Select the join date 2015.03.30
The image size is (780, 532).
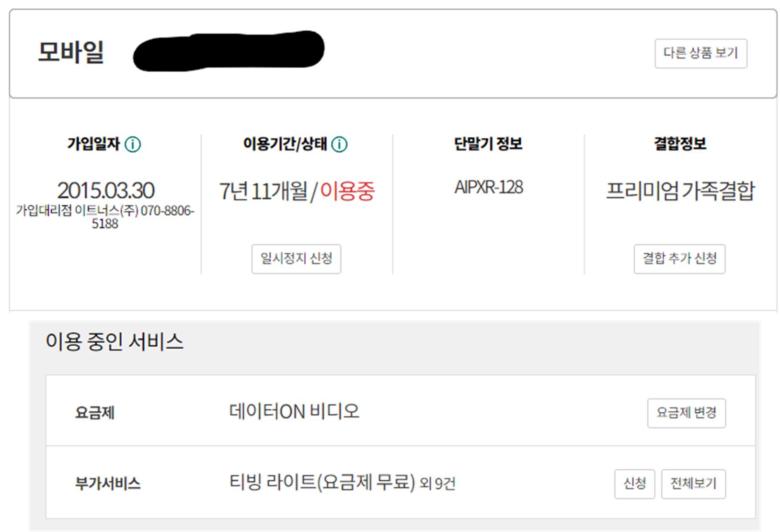(x=105, y=191)
